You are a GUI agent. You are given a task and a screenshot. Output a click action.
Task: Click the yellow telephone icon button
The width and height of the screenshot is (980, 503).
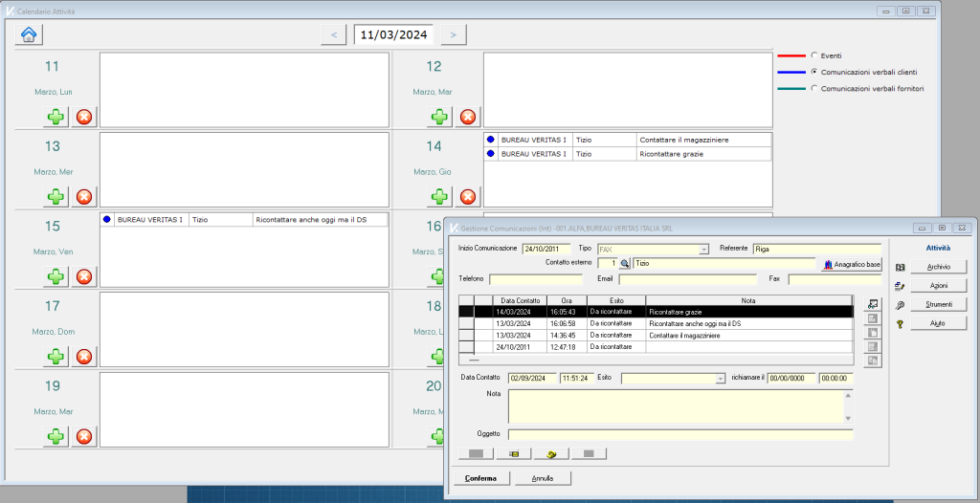550,453
